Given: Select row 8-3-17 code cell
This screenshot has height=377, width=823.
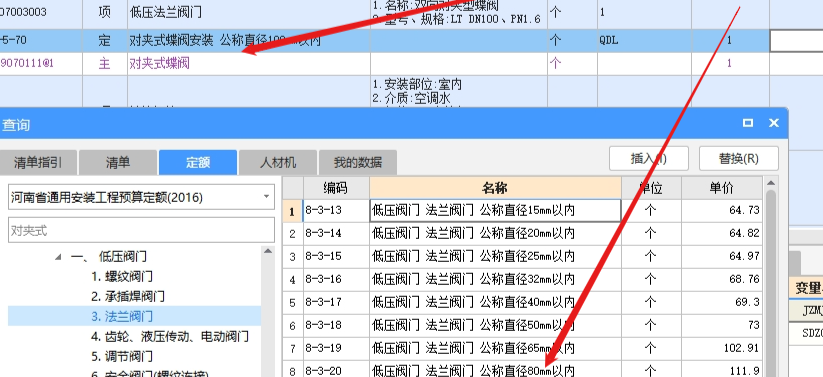Looking at the screenshot, I should [336, 302].
